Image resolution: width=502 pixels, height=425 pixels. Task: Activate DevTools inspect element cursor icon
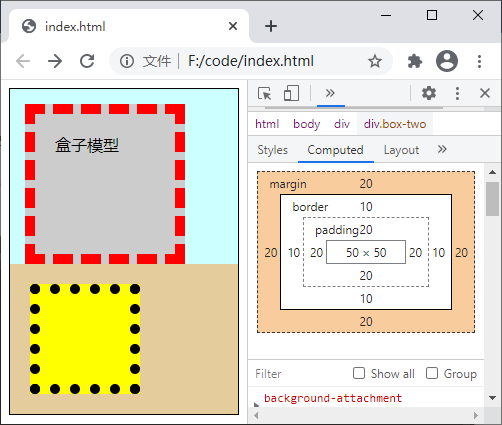click(x=265, y=93)
